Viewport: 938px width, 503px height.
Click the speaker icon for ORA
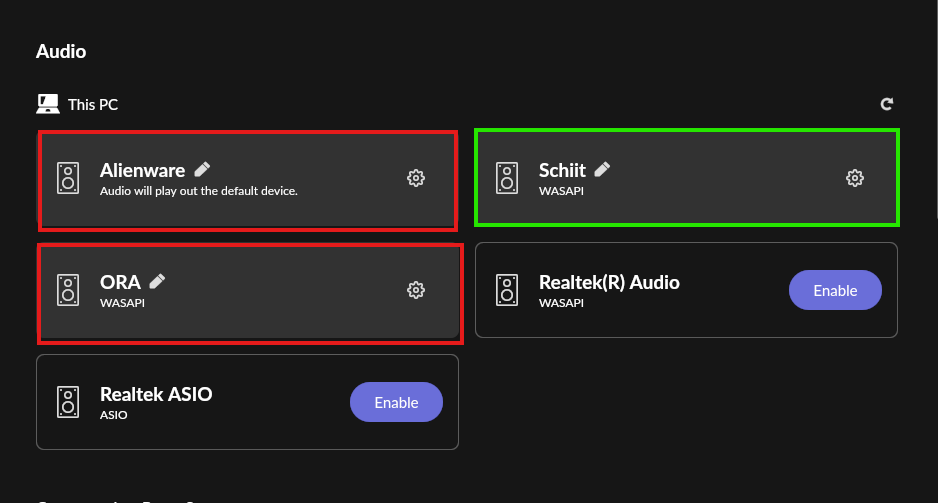coord(68,290)
